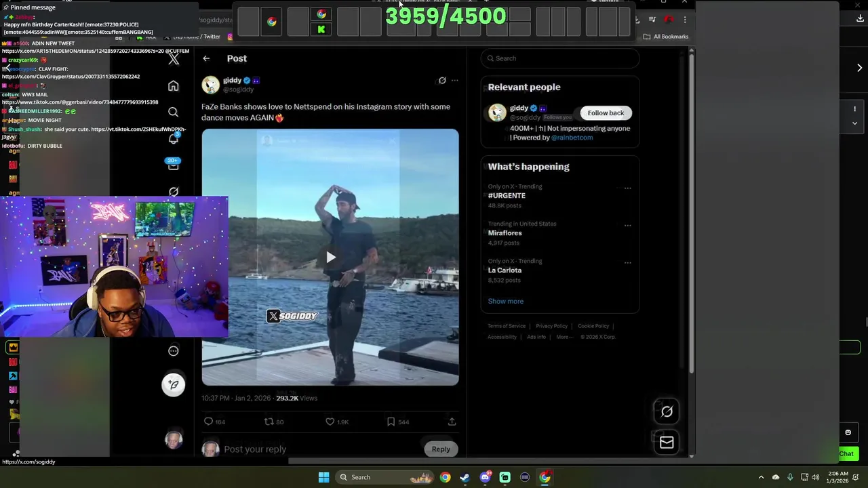
Task: Open the X logo home link
Action: pyautogui.click(x=174, y=59)
